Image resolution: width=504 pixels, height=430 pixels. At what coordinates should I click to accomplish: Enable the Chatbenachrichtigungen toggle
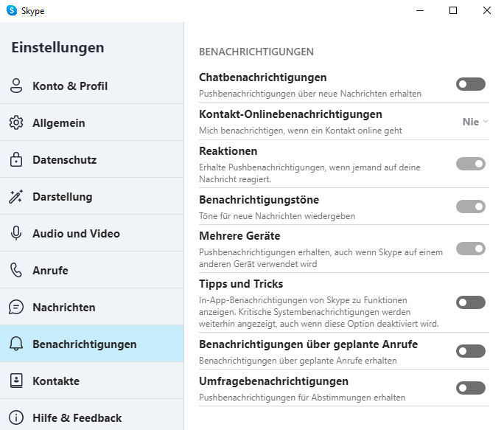click(471, 84)
